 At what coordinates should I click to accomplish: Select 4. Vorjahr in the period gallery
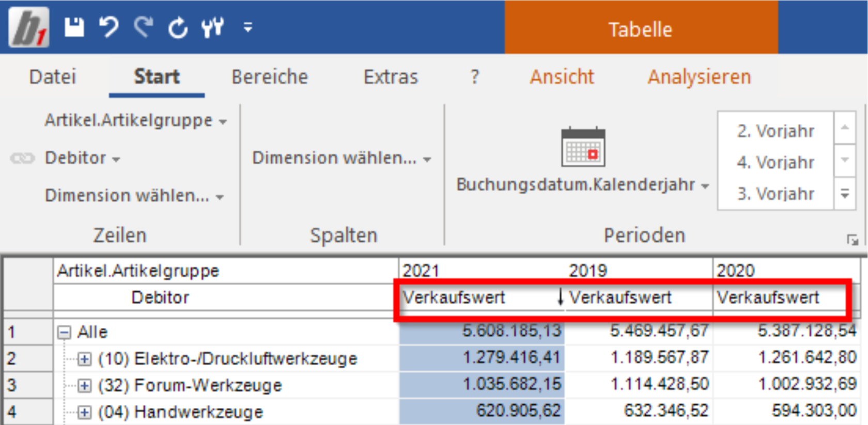(776, 163)
